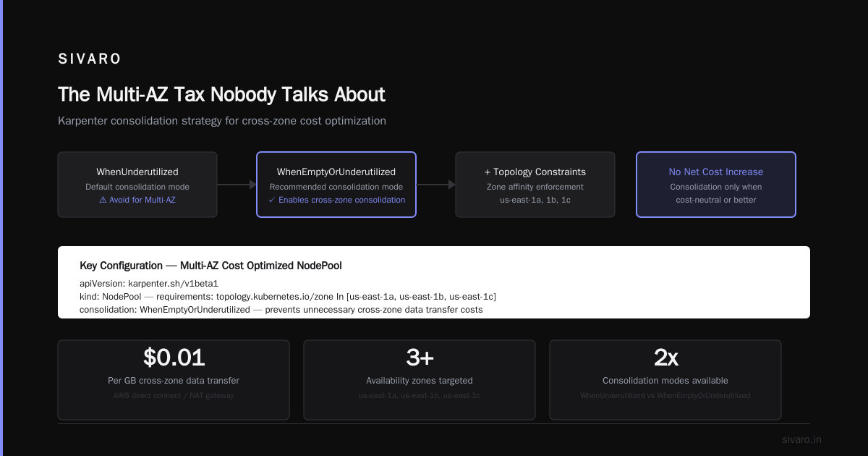The width and height of the screenshot is (868, 456).
Task: Click the checkmark icon before Enables cross-zone consolidation
Action: (x=271, y=200)
